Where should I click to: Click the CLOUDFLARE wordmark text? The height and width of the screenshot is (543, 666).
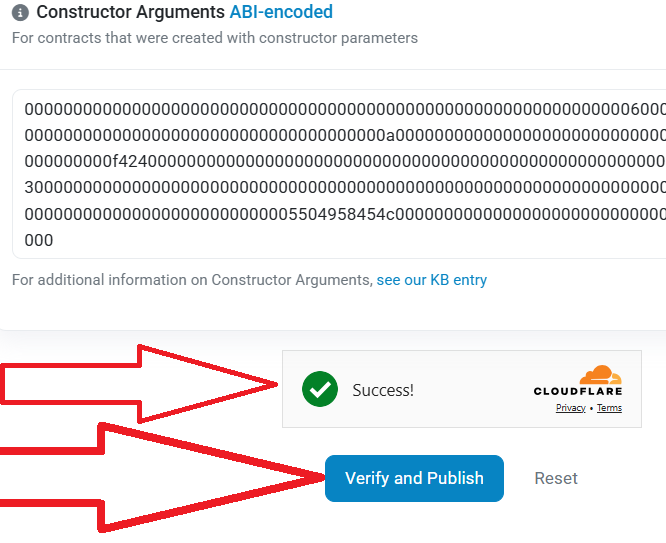tap(578, 391)
